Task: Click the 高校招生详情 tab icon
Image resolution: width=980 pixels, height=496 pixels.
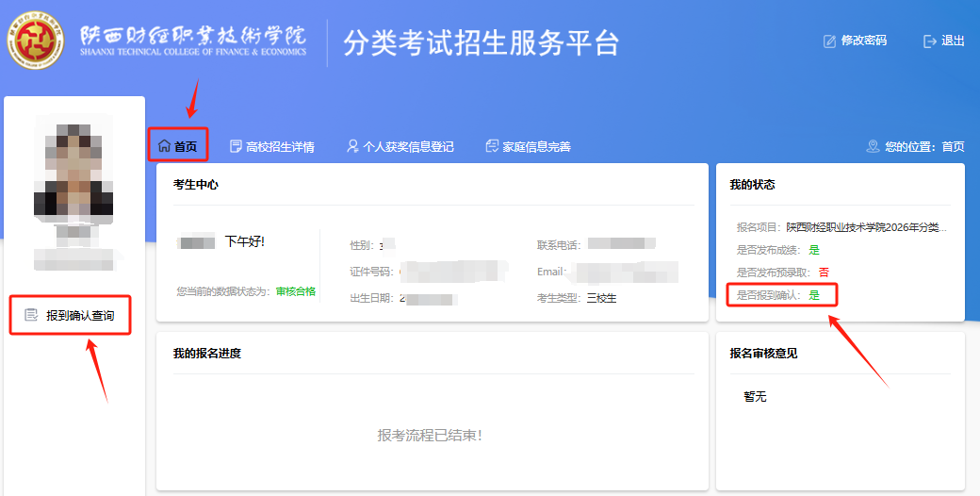Action: [x=236, y=146]
